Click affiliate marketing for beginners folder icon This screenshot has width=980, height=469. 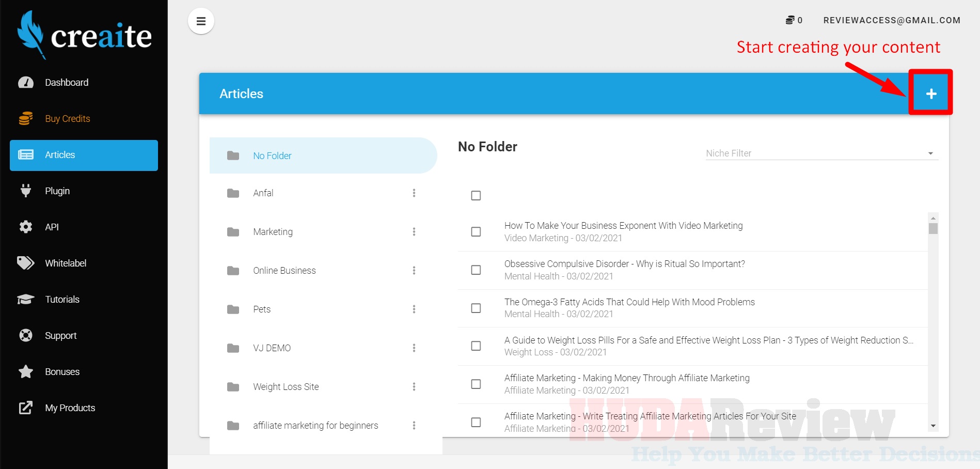pos(233,426)
